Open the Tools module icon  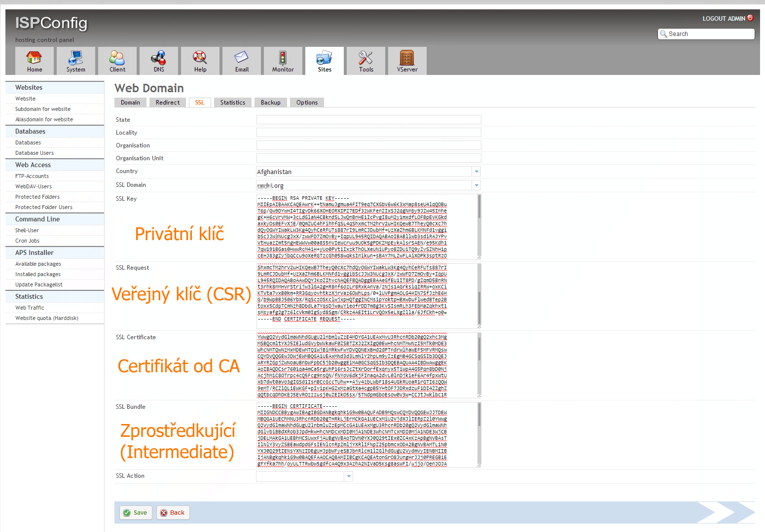[365, 58]
